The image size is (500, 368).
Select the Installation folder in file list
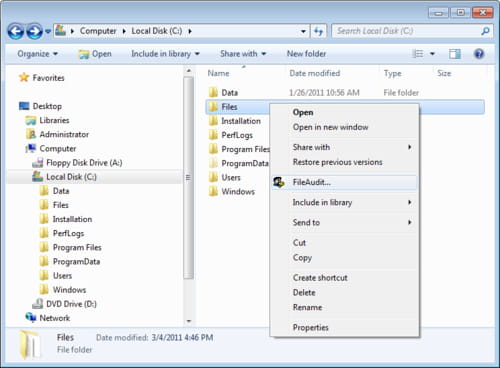coord(234,121)
